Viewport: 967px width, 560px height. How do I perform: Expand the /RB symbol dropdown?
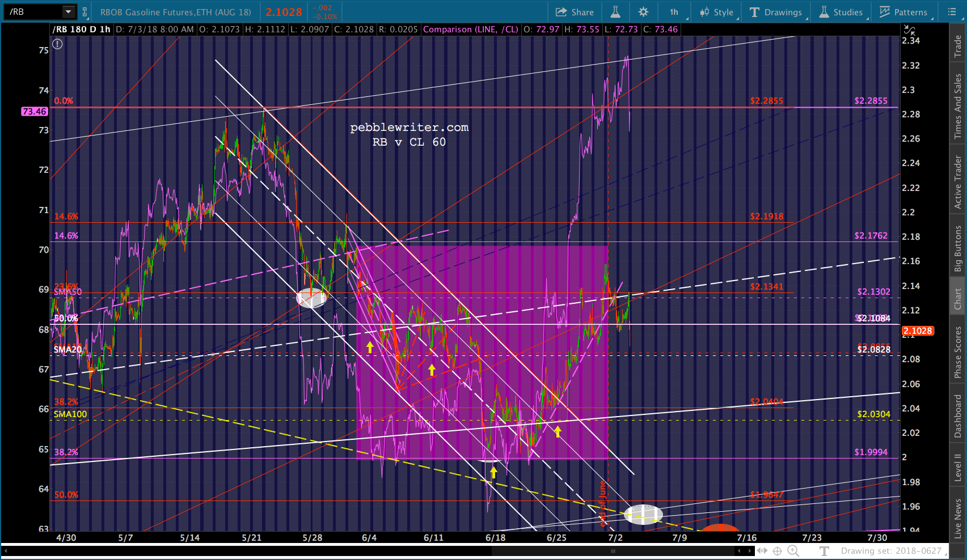[68, 12]
